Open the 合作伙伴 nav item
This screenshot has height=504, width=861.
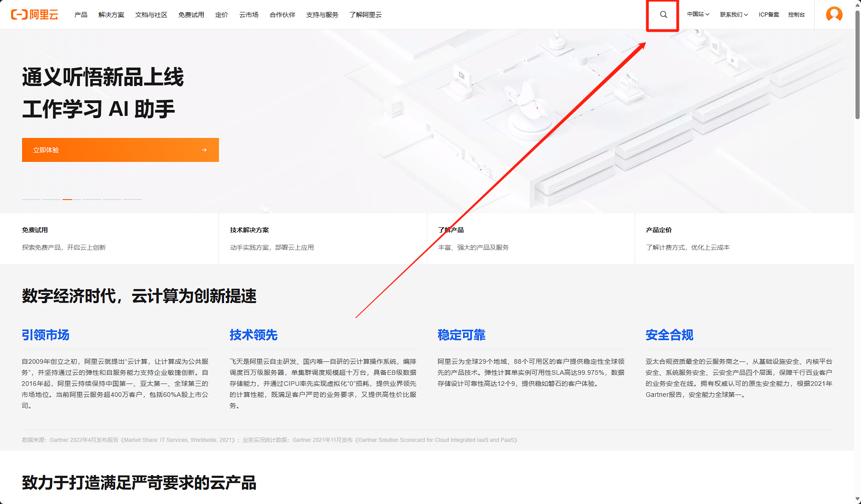pyautogui.click(x=282, y=15)
